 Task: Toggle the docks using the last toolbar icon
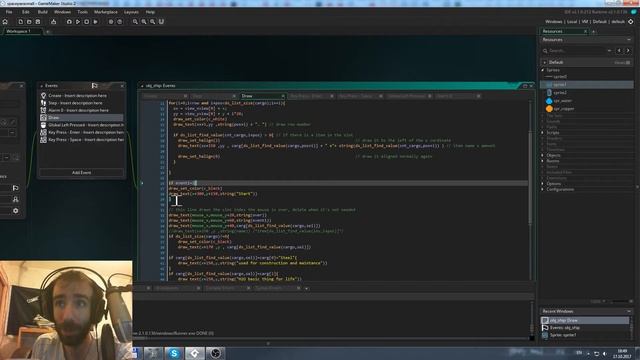(x=161, y=22)
